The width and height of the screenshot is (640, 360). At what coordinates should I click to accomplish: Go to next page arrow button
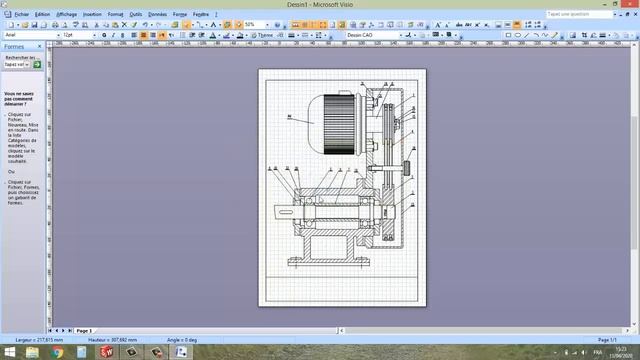(63, 331)
